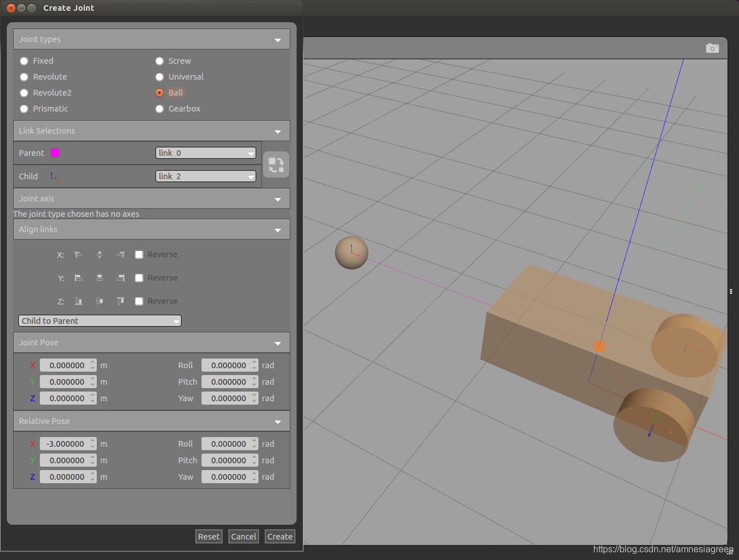Enable Reverse for Y alignment

click(139, 278)
